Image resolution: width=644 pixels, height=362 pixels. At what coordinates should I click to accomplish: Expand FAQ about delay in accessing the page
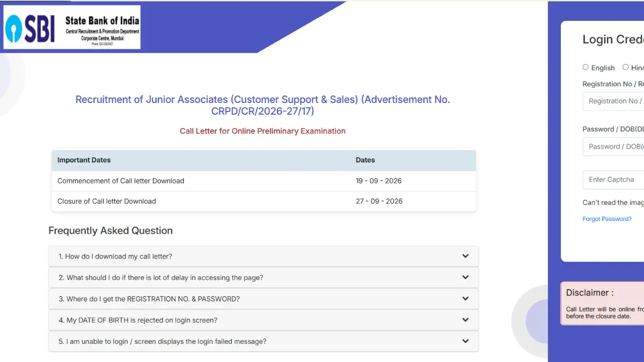point(264,278)
